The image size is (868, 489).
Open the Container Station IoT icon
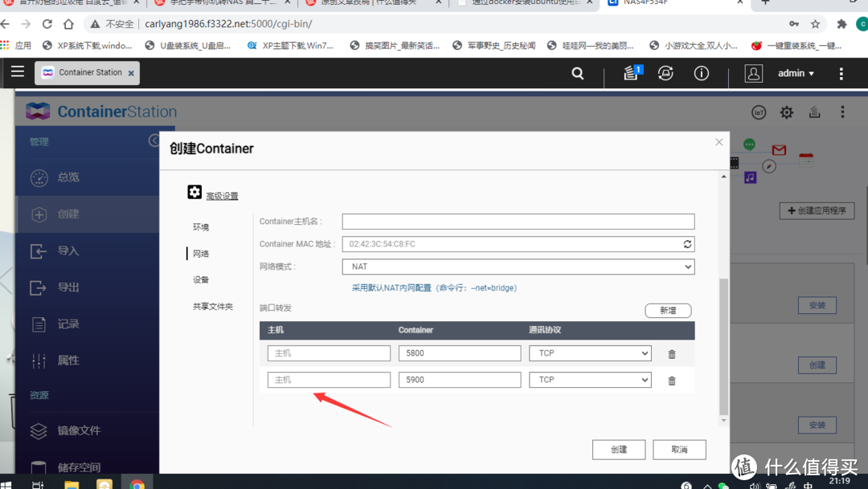click(759, 112)
